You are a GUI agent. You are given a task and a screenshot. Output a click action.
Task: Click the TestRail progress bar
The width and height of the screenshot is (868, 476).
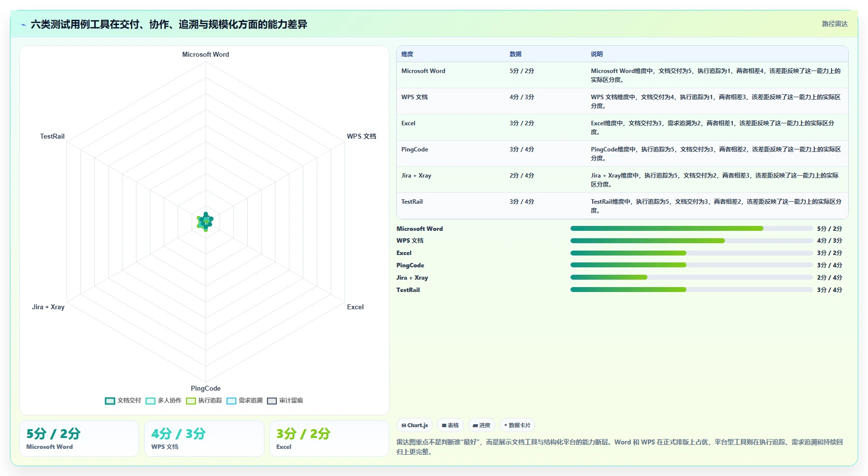click(691, 290)
